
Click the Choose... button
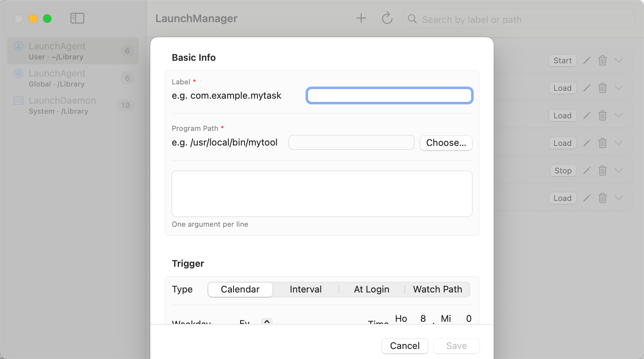(446, 143)
